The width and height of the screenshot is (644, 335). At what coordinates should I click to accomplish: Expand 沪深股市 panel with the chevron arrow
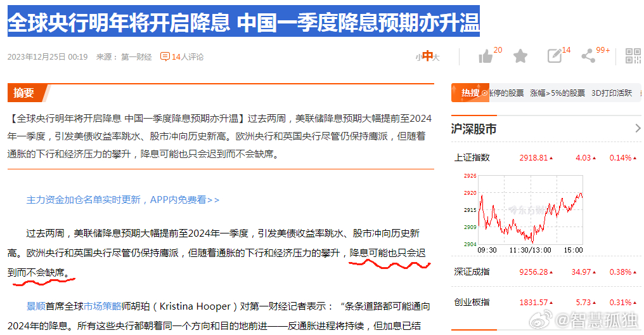(637, 129)
